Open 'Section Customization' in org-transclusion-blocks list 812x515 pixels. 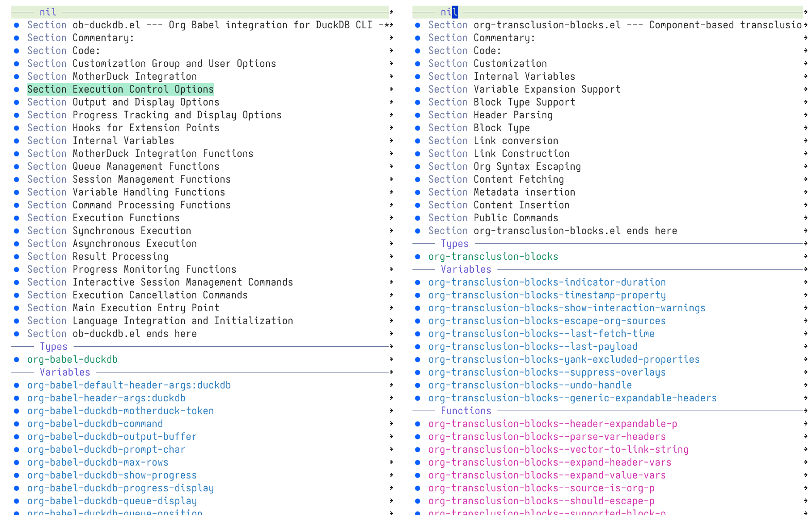(x=488, y=63)
